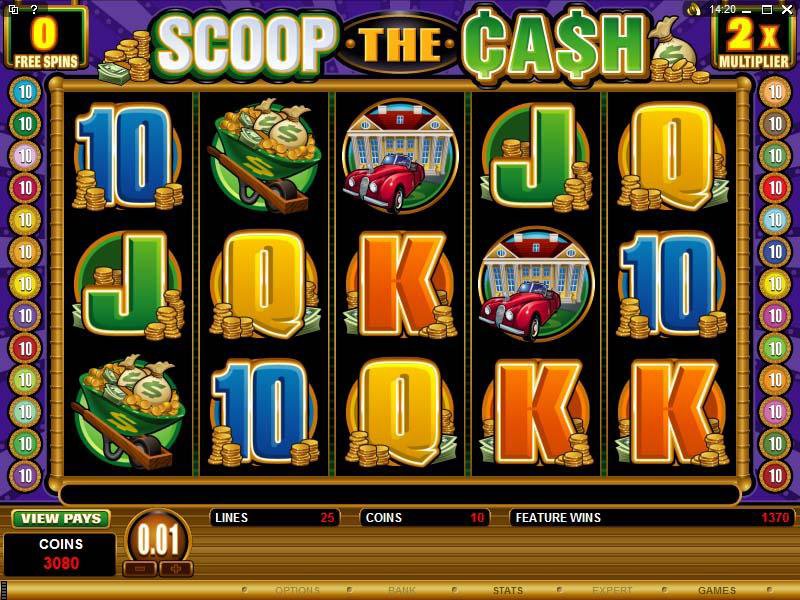This screenshot has width=800, height=600.
Task: Click the wheelbarrow symbol on reel one
Action: 128,411
